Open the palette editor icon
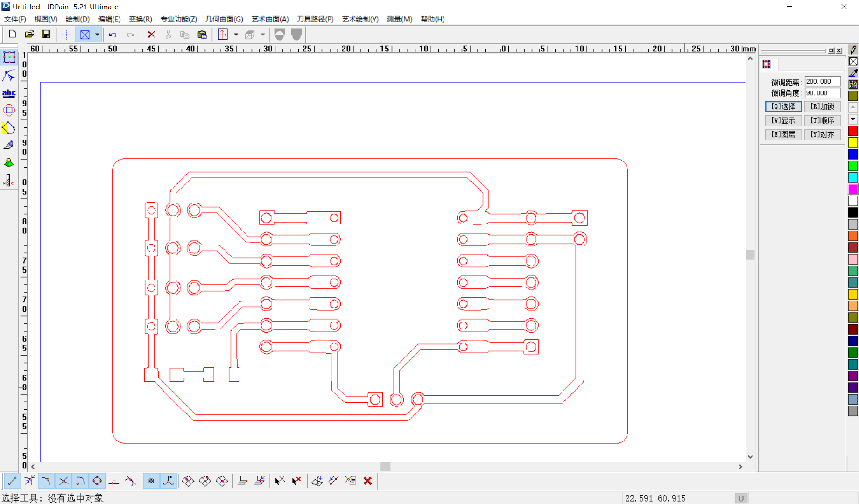The image size is (859, 504). 853,84
